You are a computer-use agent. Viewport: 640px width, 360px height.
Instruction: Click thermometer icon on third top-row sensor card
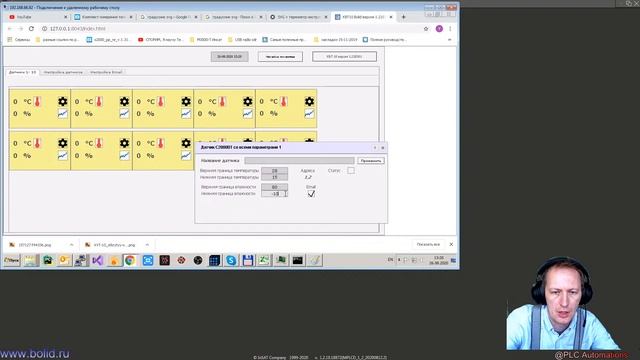coord(161,101)
